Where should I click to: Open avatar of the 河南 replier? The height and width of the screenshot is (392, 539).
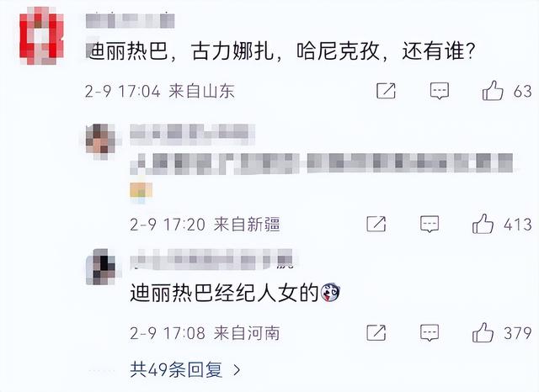(101, 267)
